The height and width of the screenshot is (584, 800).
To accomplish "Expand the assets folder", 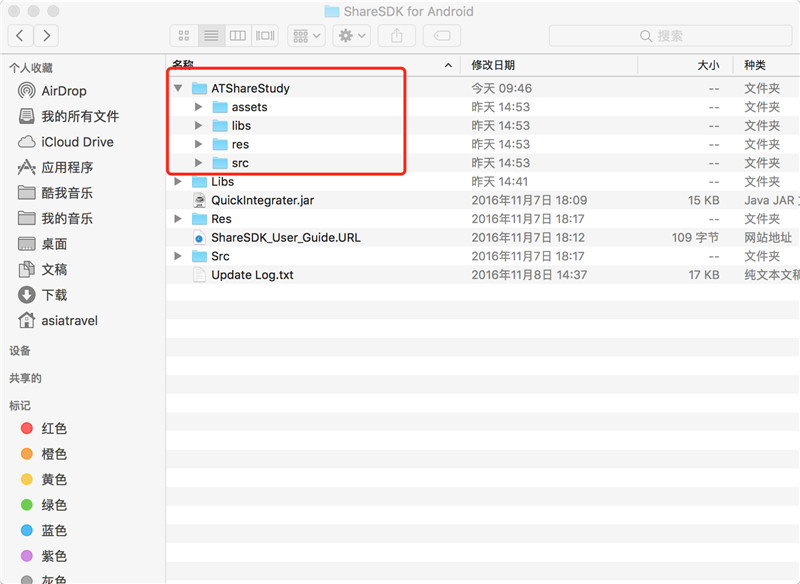I will pyautogui.click(x=198, y=107).
